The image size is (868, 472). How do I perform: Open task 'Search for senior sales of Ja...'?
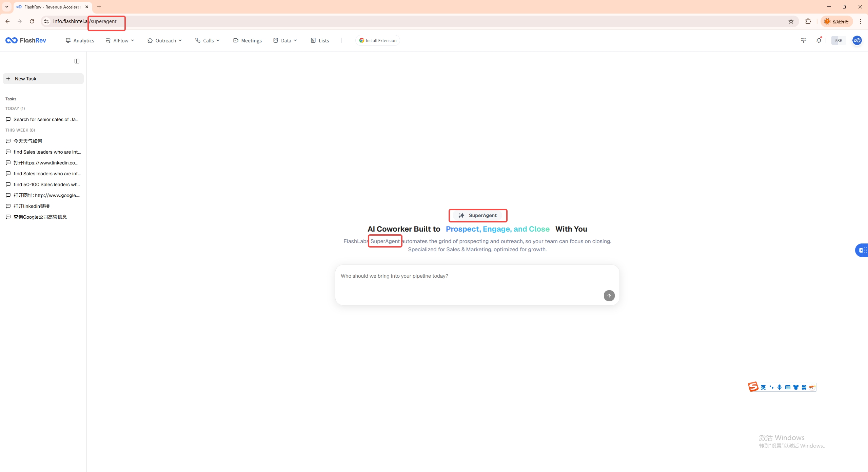click(46, 119)
